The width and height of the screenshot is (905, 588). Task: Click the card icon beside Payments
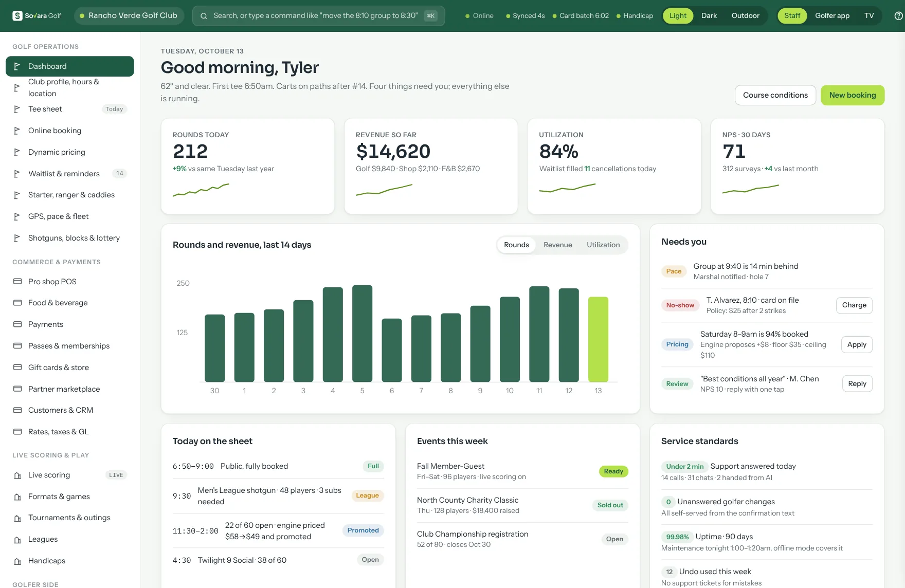tap(17, 324)
